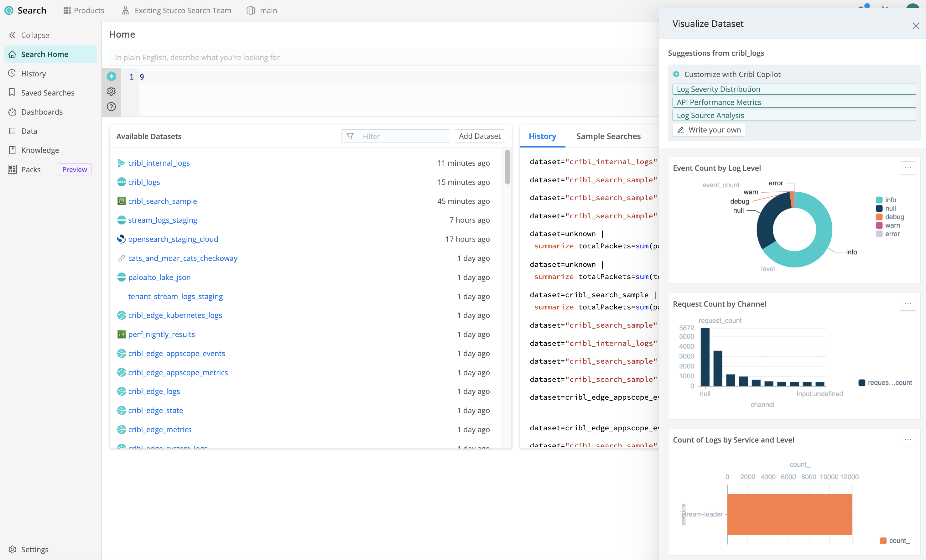Open options for Count of Logs by Service
926x560 pixels.
908,440
